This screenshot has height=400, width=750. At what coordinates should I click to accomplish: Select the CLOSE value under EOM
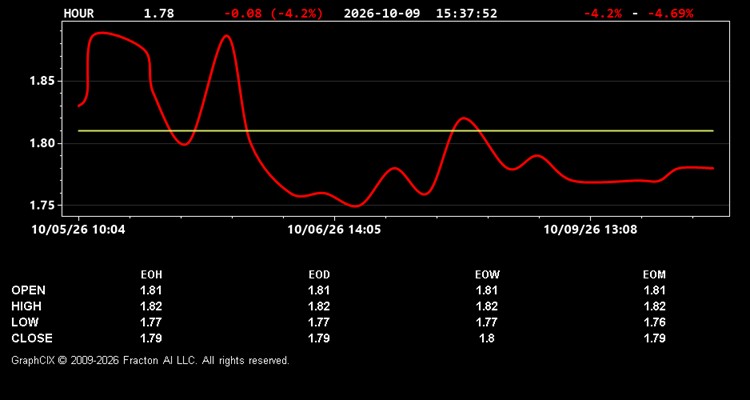[x=654, y=338]
